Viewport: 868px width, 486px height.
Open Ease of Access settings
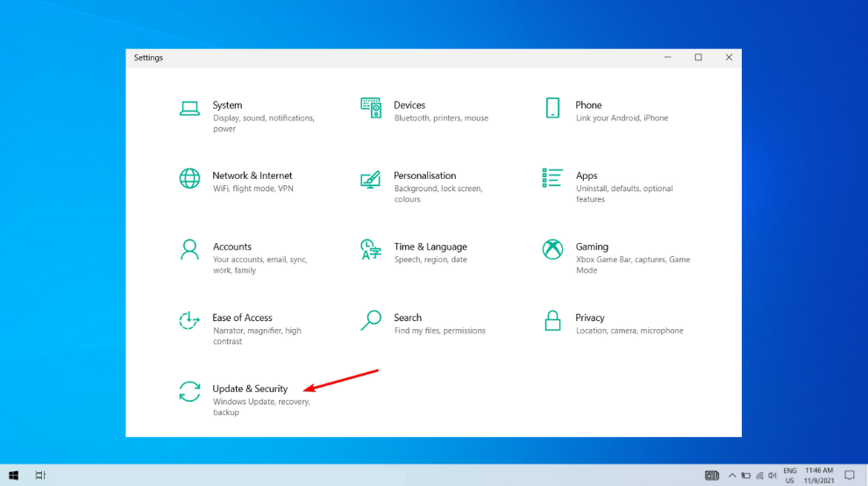[242, 329]
